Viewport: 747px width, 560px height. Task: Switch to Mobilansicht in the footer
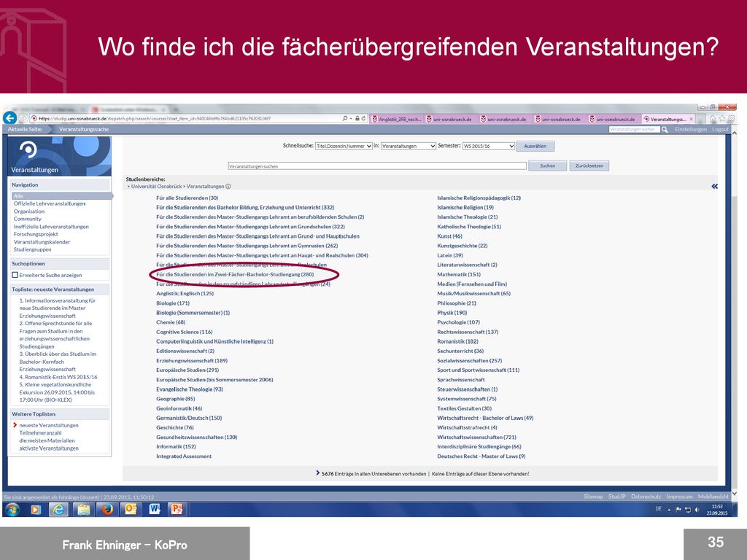pyautogui.click(x=713, y=497)
